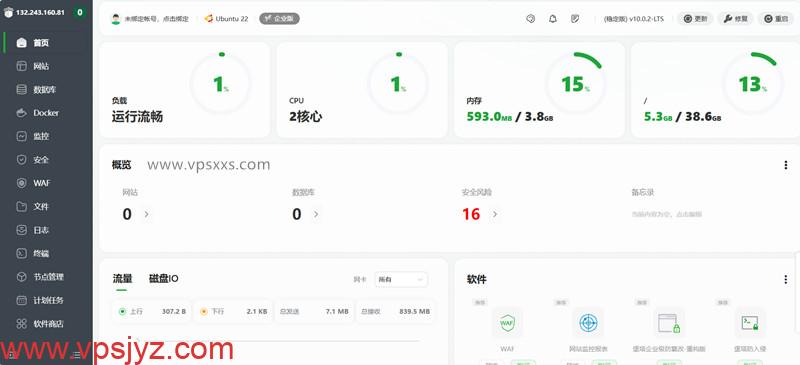Click the 总接收 839.5 MB value
Screen dimensions: 800x365
(x=414, y=311)
